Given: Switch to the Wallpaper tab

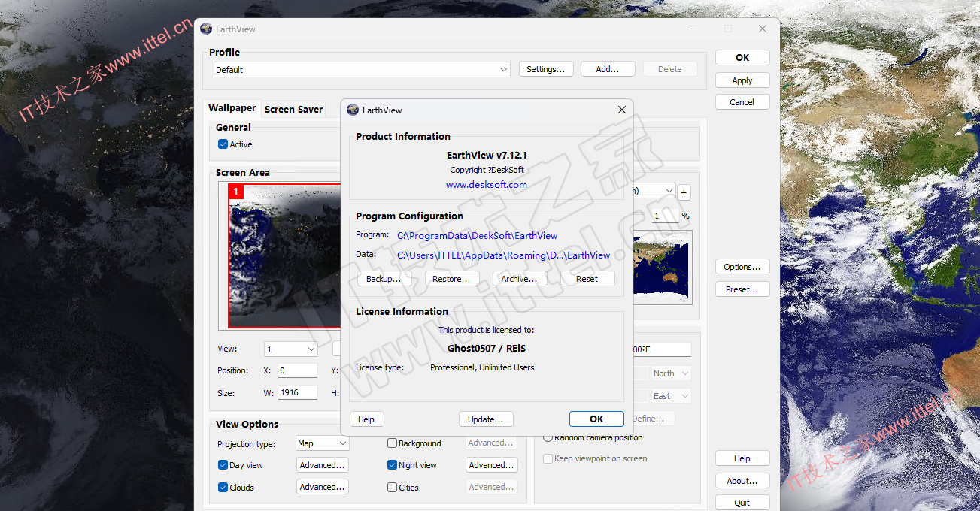Looking at the screenshot, I should coord(232,108).
